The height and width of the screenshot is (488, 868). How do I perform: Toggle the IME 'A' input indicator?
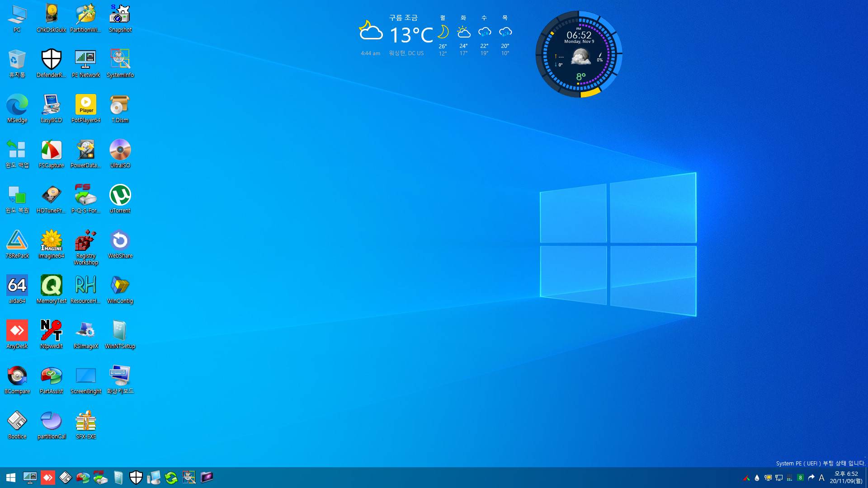822,478
